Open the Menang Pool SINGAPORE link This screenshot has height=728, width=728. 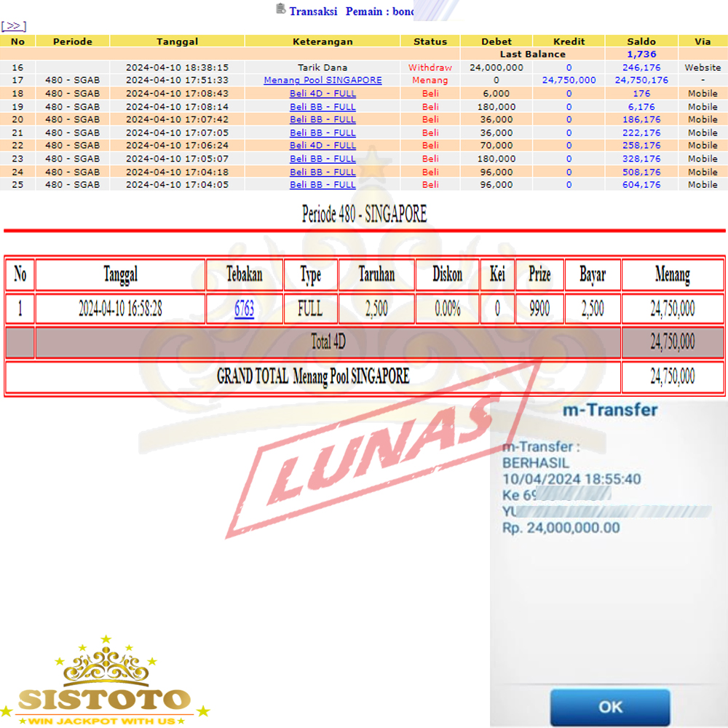[323, 80]
